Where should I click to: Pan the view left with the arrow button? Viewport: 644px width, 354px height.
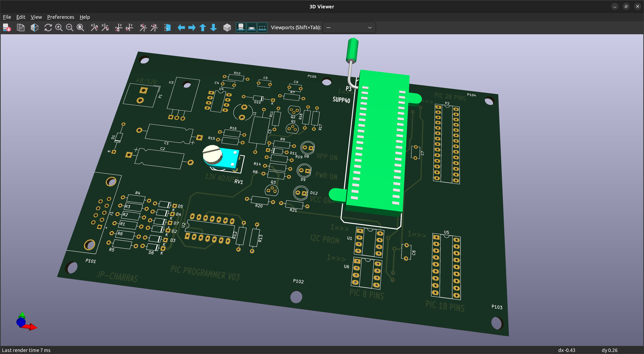pos(181,28)
